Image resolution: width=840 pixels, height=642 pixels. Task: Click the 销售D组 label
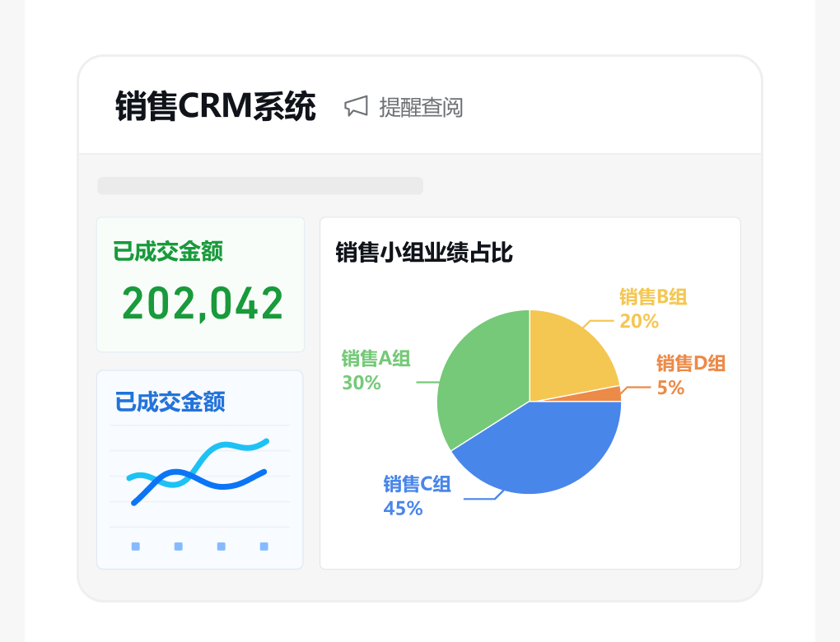[x=691, y=363]
